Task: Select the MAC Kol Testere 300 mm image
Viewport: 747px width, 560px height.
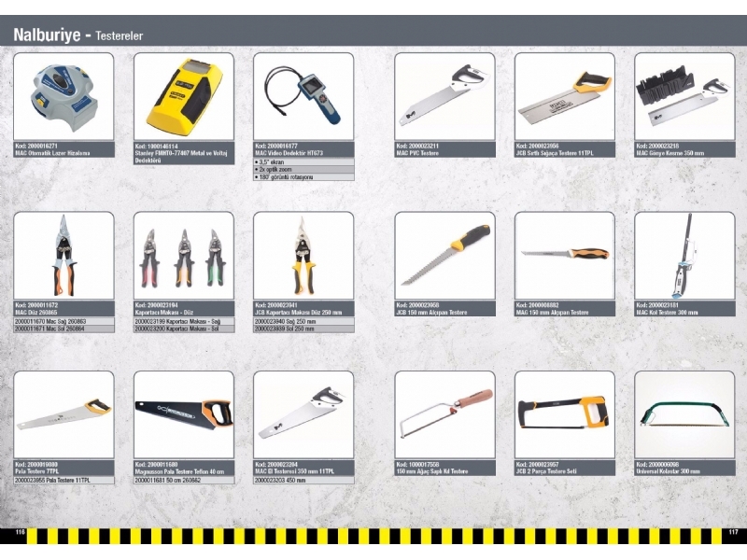Action: tap(684, 256)
